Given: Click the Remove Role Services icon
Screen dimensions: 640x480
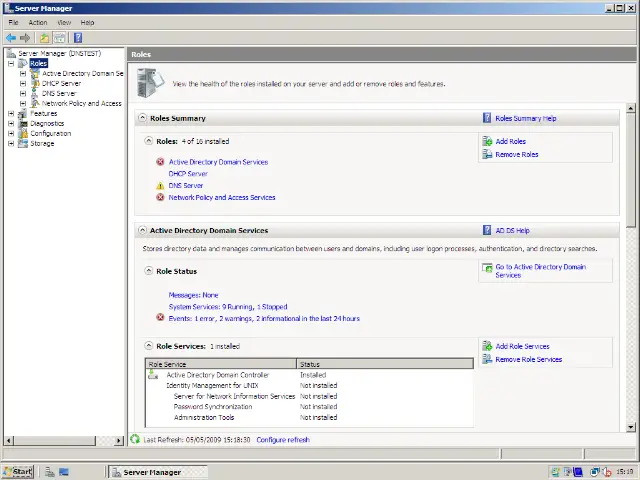Looking at the screenshot, I should coord(487,359).
